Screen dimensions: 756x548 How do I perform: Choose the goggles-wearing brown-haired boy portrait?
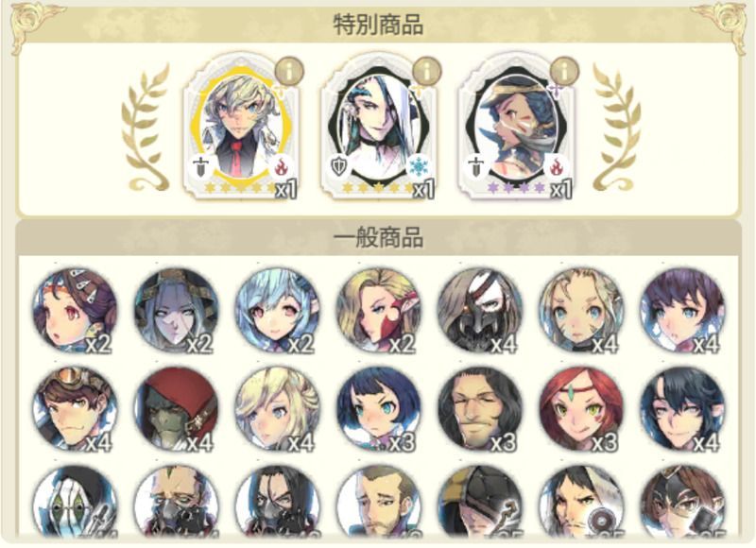(75, 409)
